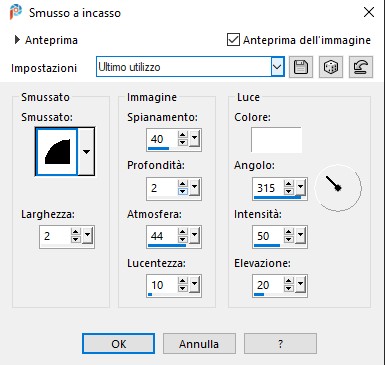Decrease Profondità value with down arrow
Viewport: 385px width, 365px height.
click(x=182, y=192)
